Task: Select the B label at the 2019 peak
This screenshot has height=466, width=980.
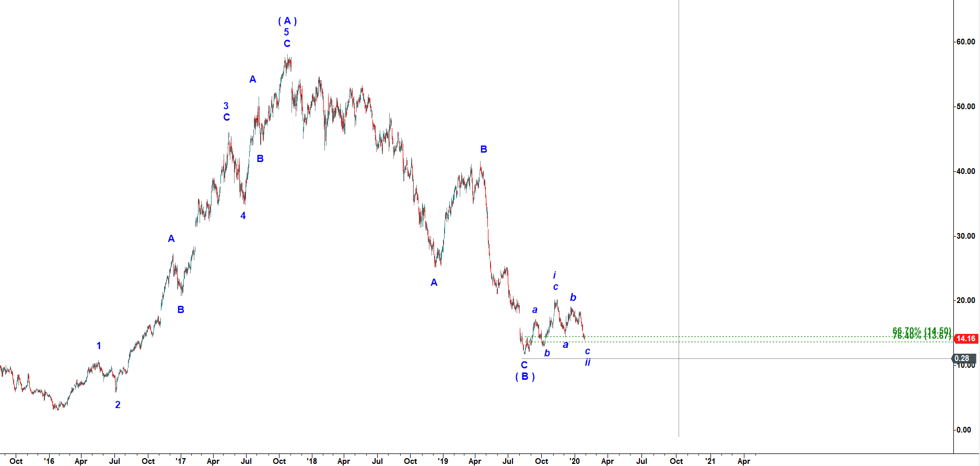Action: [x=484, y=149]
